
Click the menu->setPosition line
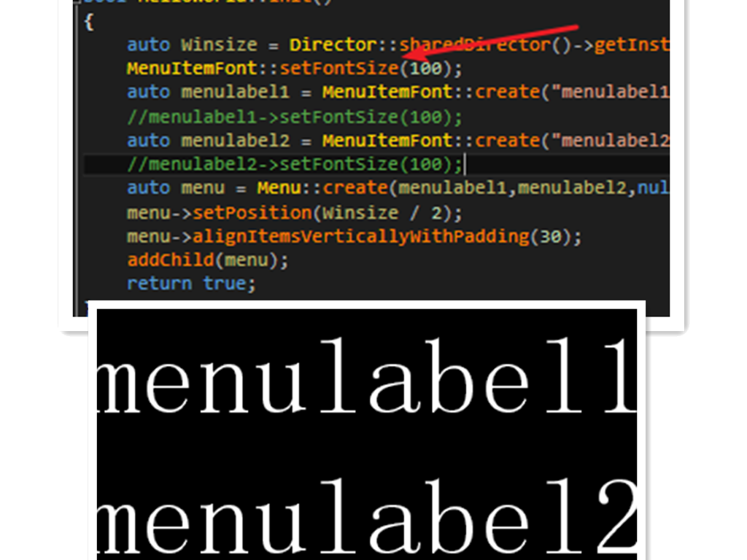coord(295,213)
